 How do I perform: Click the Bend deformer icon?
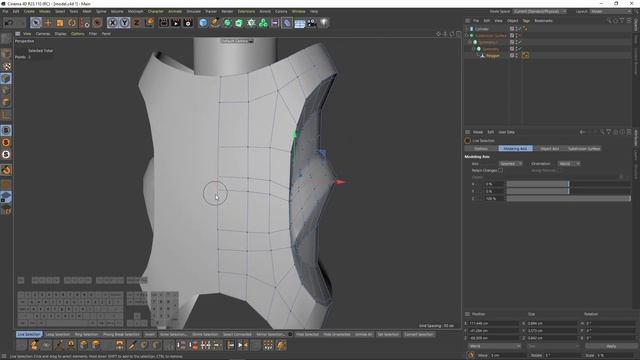[287, 23]
